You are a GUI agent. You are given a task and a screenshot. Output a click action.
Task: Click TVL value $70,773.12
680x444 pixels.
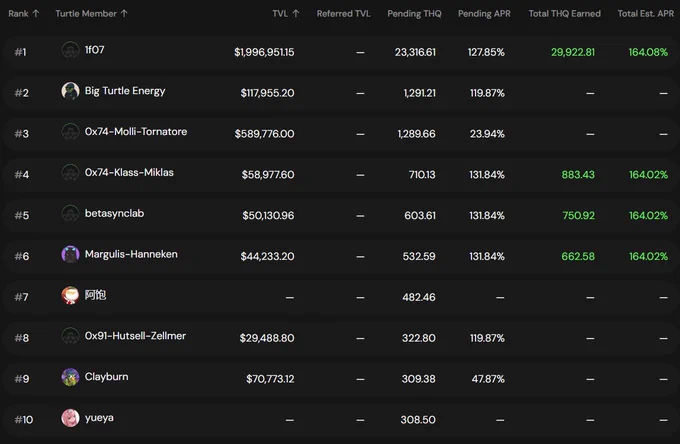click(270, 379)
